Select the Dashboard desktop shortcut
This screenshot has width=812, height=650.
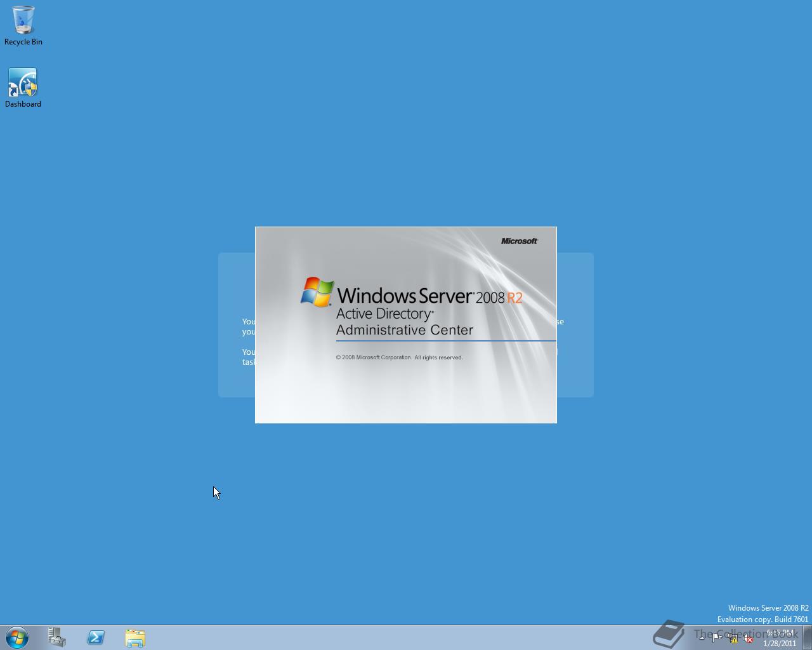(x=23, y=88)
